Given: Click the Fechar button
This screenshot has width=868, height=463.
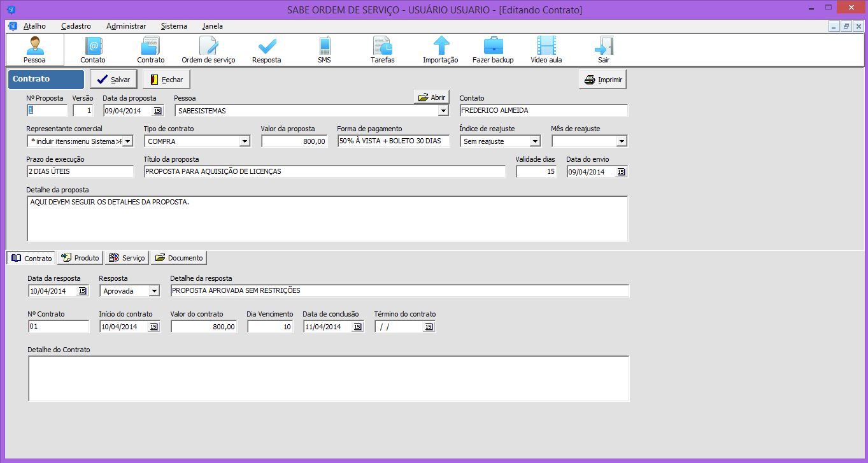Looking at the screenshot, I should point(166,80).
